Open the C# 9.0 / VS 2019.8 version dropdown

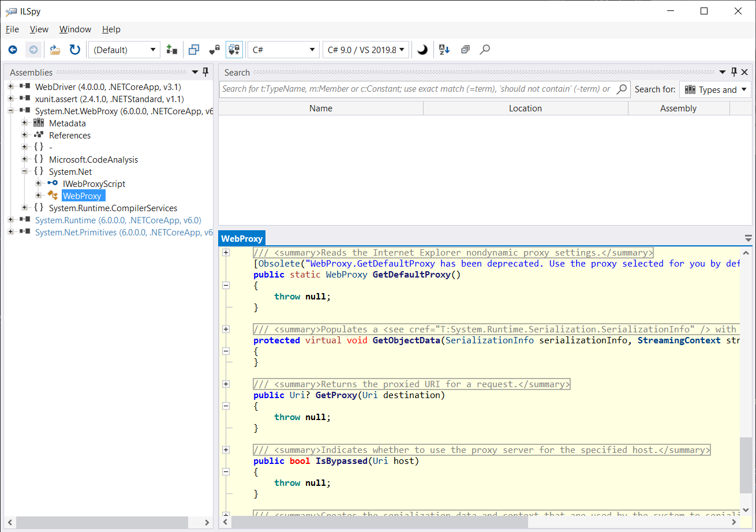(365, 50)
